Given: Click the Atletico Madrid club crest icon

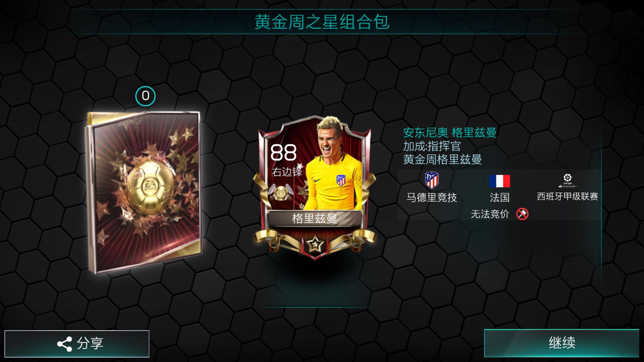Looking at the screenshot, I should click(x=431, y=180).
